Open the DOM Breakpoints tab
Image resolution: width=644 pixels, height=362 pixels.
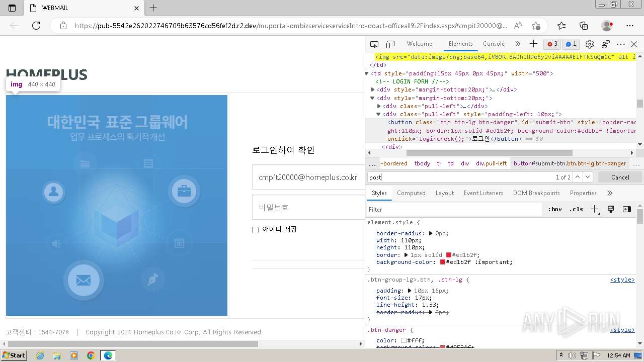[x=536, y=193]
